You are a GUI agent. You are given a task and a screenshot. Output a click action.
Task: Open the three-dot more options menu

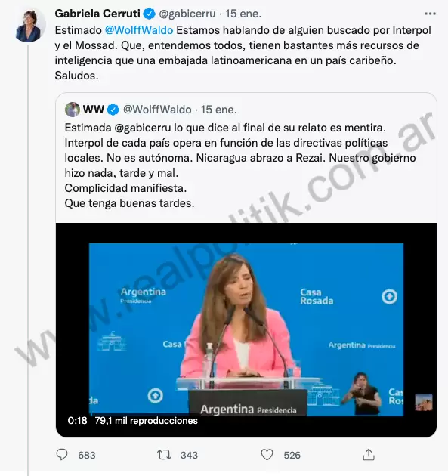[430, 14]
